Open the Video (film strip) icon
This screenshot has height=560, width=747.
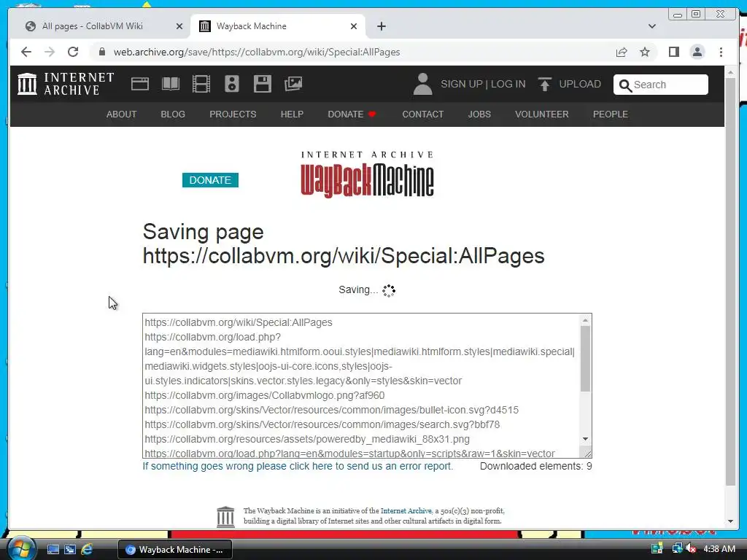[201, 84]
